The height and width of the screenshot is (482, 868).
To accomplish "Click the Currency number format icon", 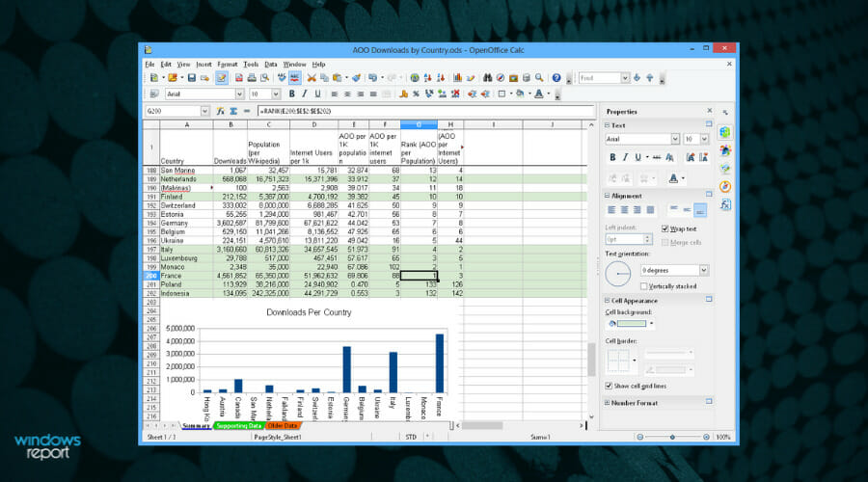I will [403, 94].
